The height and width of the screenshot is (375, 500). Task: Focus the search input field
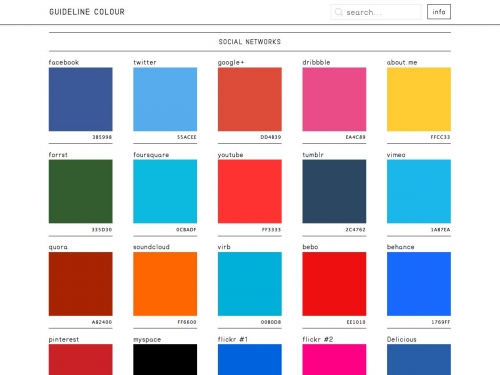376,12
